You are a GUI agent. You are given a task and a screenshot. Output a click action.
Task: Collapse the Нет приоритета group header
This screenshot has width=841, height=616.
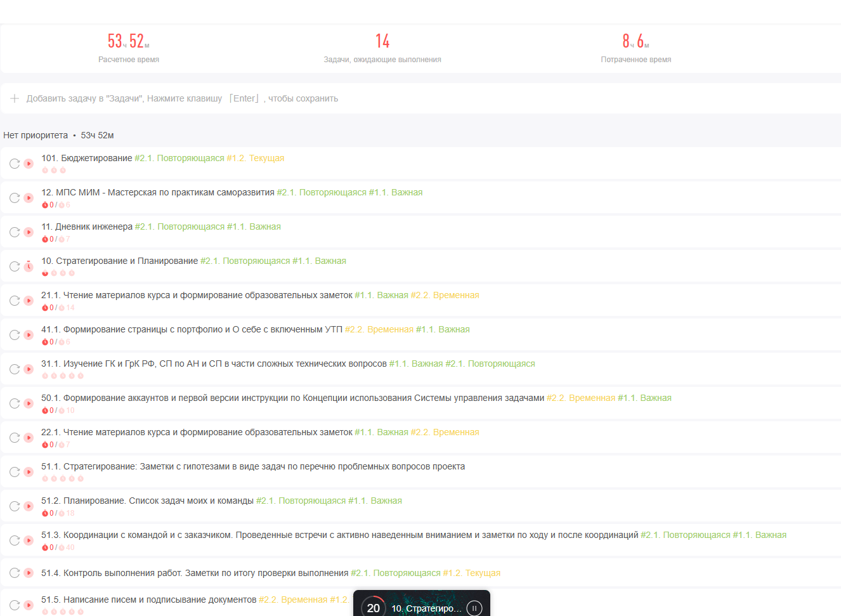pyautogui.click(x=36, y=135)
